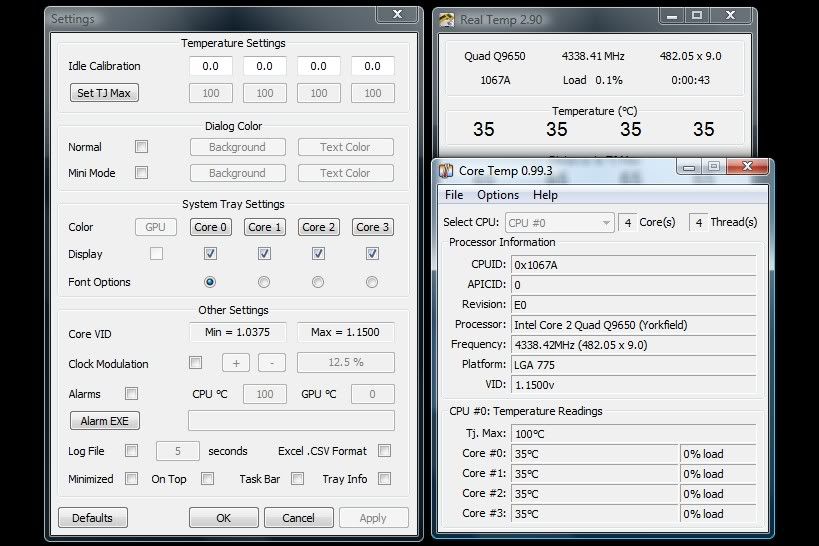Enable start Minimized checkbox
Viewport: 819px width, 546px height.
pyautogui.click(x=131, y=478)
